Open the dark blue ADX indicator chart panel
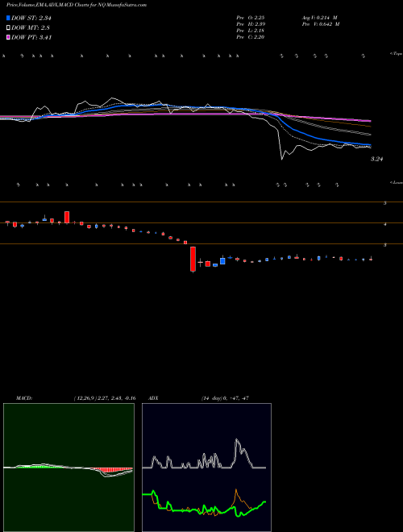The image size is (403, 532). point(206,468)
